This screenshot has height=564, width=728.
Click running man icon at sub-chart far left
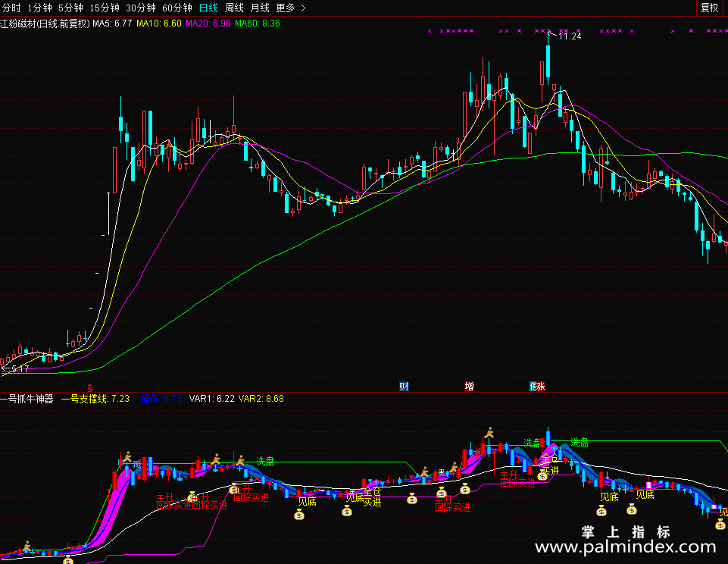click(27, 546)
